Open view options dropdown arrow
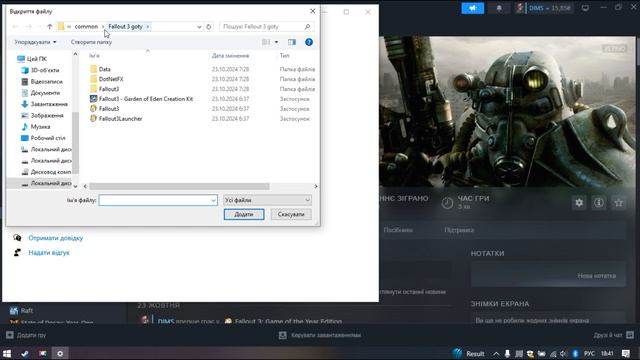The image size is (640, 360). tap(276, 42)
